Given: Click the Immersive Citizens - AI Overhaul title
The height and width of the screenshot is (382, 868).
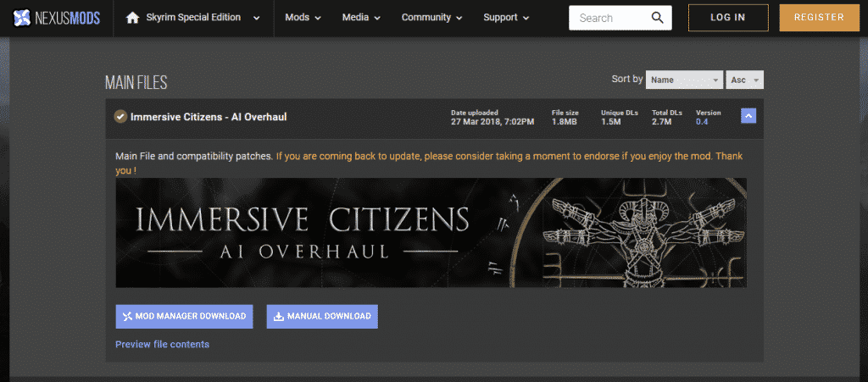Looking at the screenshot, I should pyautogui.click(x=209, y=117).
